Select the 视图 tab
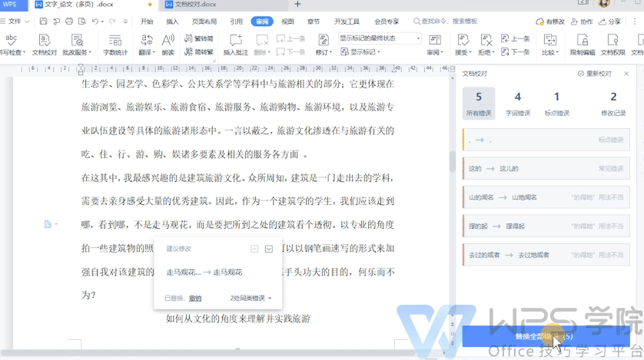The width and height of the screenshot is (644, 360). tap(287, 21)
